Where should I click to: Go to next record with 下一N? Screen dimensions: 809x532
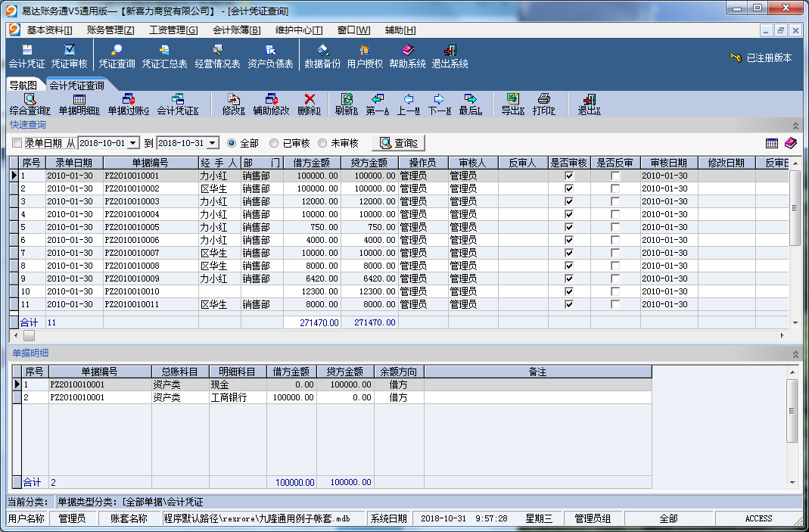pos(440,104)
